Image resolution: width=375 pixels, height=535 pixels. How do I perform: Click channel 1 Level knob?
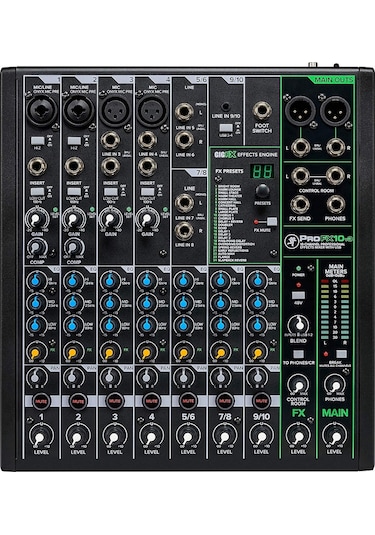click(41, 436)
